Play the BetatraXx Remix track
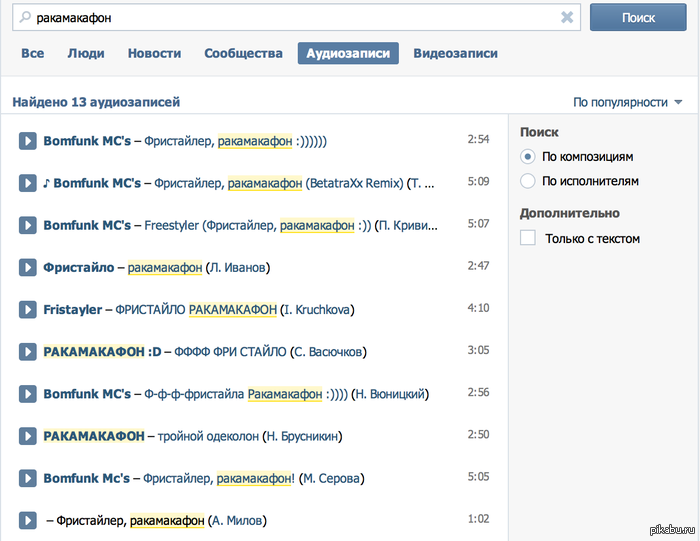The image size is (700, 541). (28, 183)
